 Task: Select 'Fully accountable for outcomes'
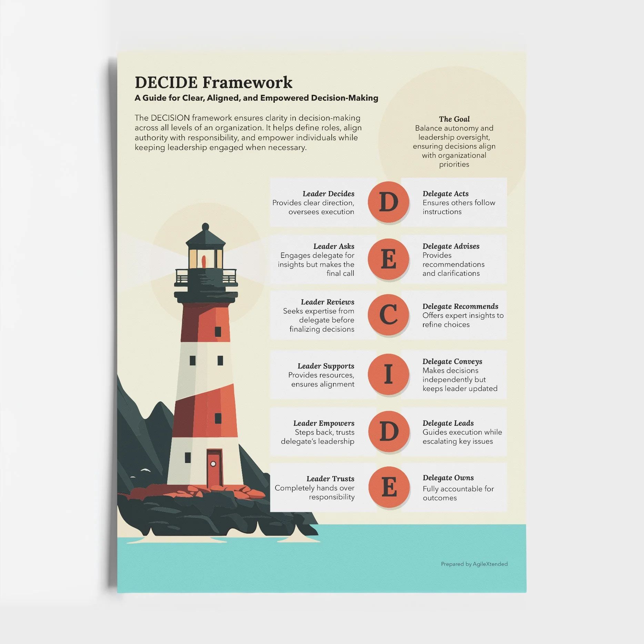pos(458,493)
